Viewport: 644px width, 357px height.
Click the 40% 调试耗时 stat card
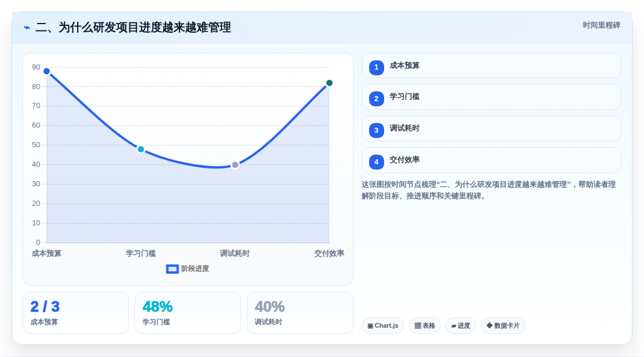pyautogui.click(x=300, y=313)
